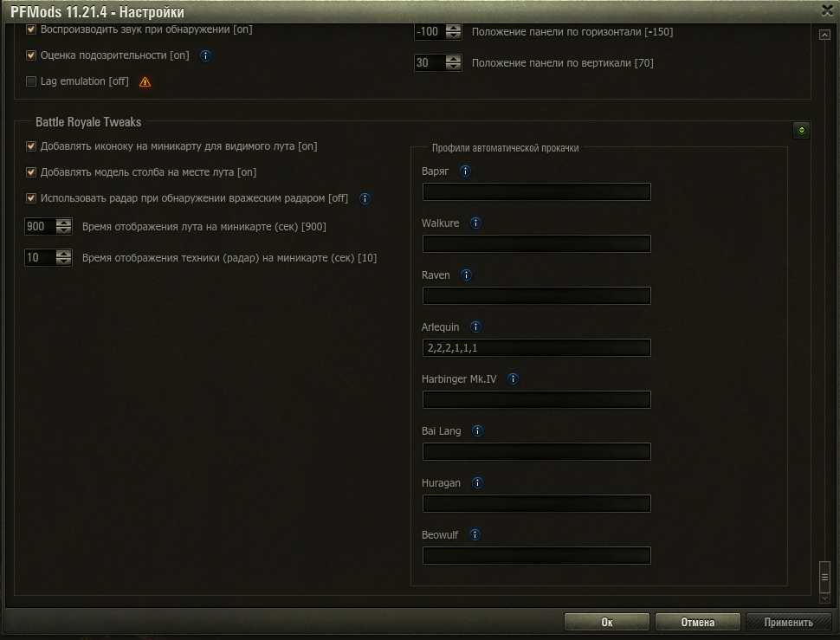Click info icon next to Harbinger Mk.IV
This screenshot has width=840, height=640.
pyautogui.click(x=513, y=379)
